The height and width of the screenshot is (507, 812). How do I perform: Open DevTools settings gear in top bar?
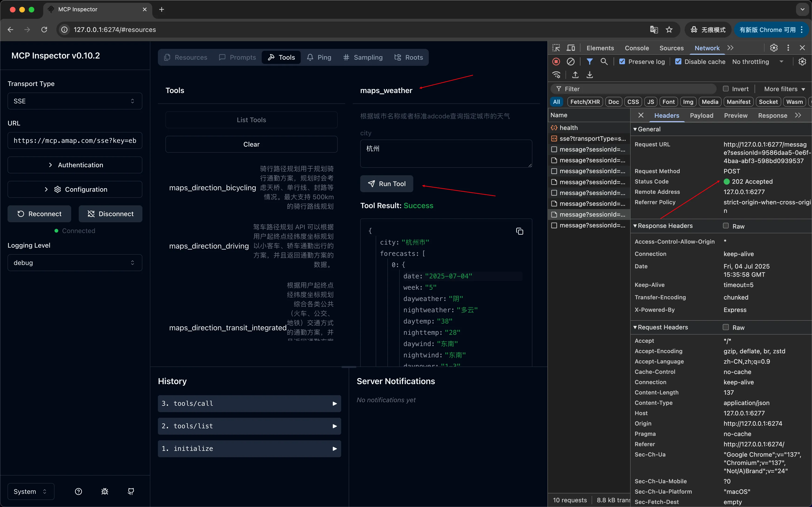pyautogui.click(x=774, y=48)
